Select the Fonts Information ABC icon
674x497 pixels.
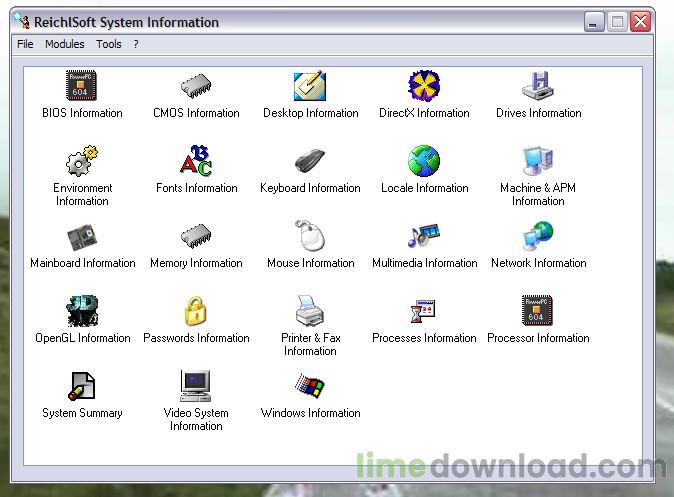pyautogui.click(x=196, y=160)
